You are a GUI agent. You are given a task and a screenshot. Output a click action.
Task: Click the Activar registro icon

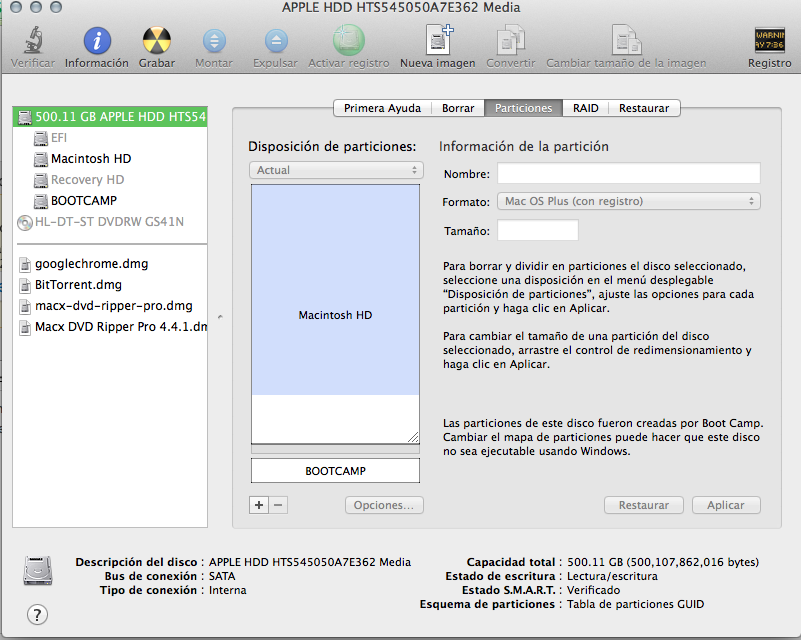[348, 40]
